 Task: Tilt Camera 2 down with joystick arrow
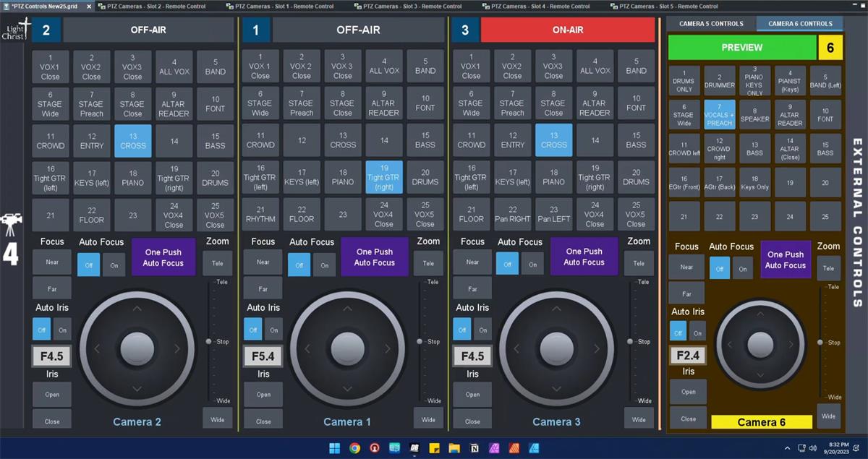coord(137,390)
